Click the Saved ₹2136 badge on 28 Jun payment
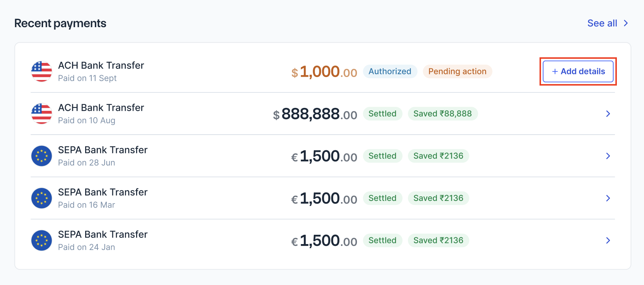Image resolution: width=644 pixels, height=285 pixels. (438, 156)
